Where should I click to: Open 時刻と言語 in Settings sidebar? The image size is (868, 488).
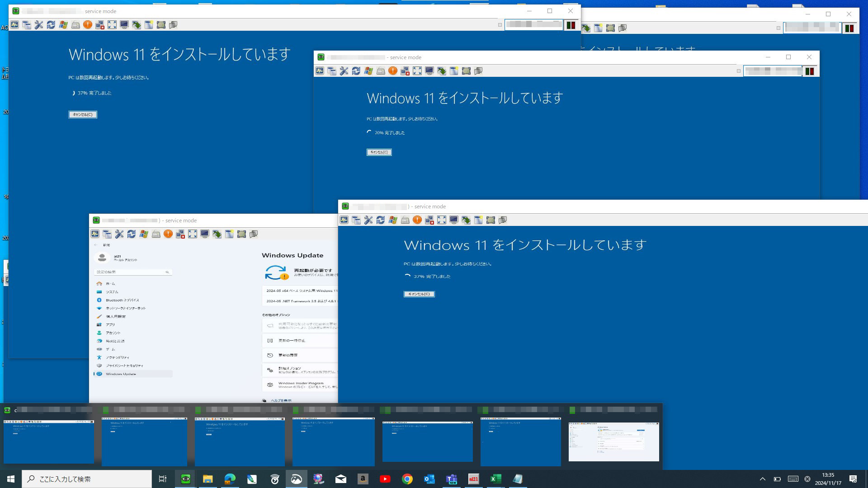tap(133, 341)
